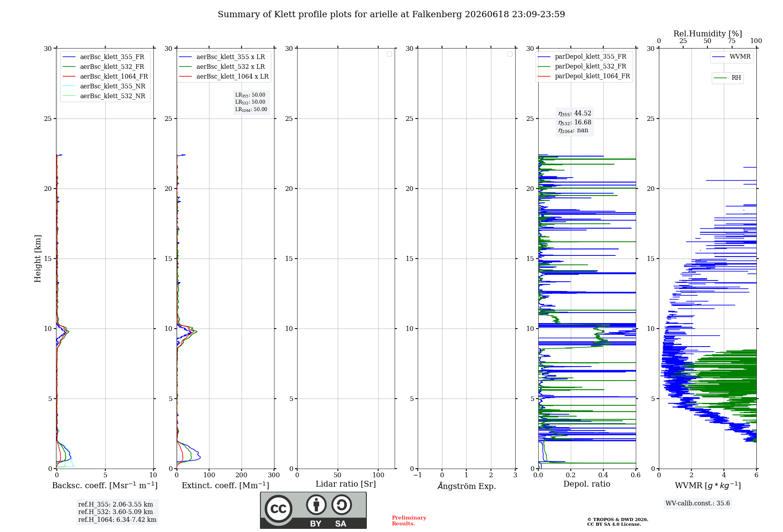This screenshot has height=532, width=783.
Task: Click the aerBsc_klett_355_FR legend label
Action: click(x=112, y=57)
